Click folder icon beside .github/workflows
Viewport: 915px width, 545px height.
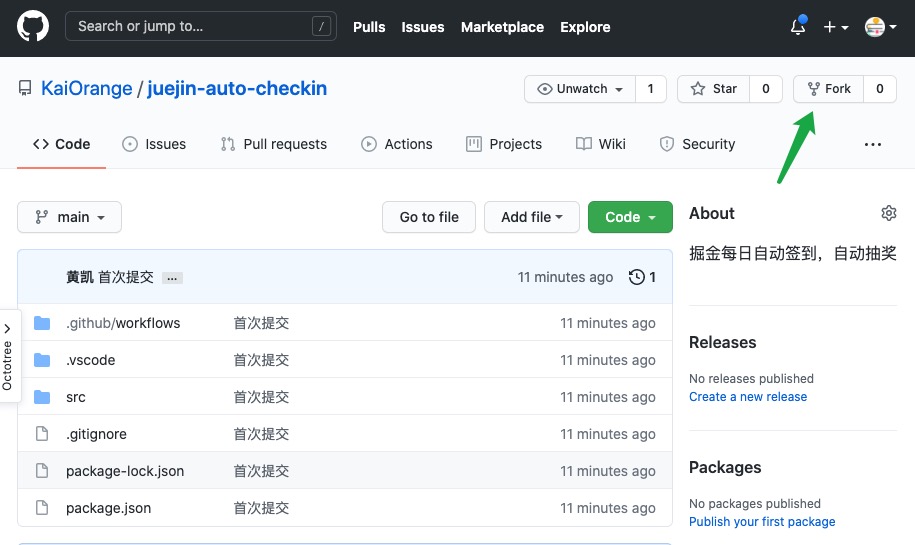click(x=42, y=323)
